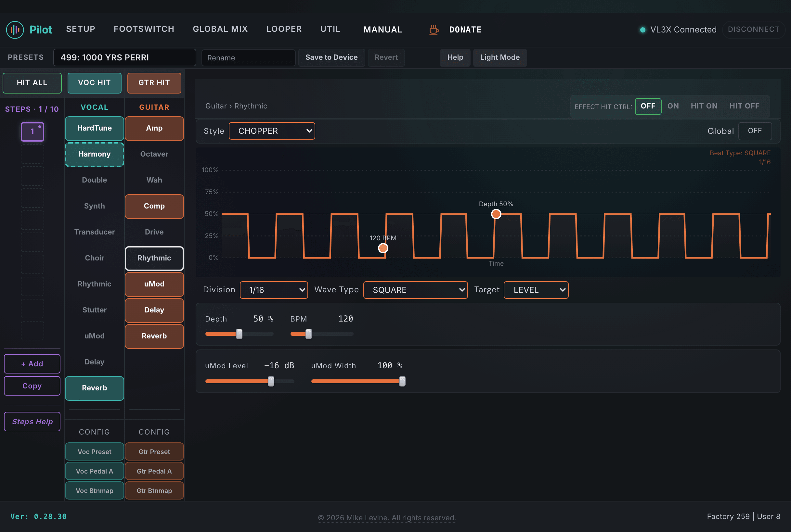Click the Rename input field
Image resolution: width=791 pixels, height=532 pixels.
248,58
